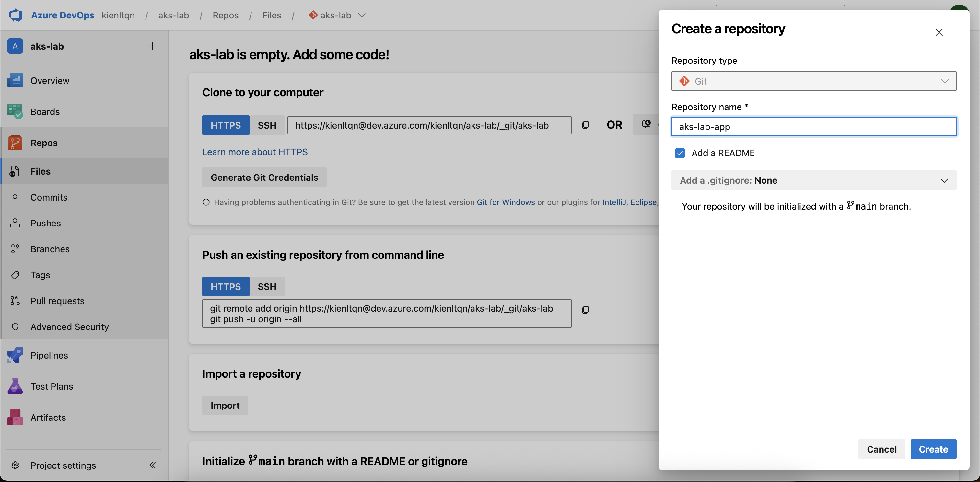Open the Repos hub icon
Screen dimensions: 980x482
tap(15, 143)
